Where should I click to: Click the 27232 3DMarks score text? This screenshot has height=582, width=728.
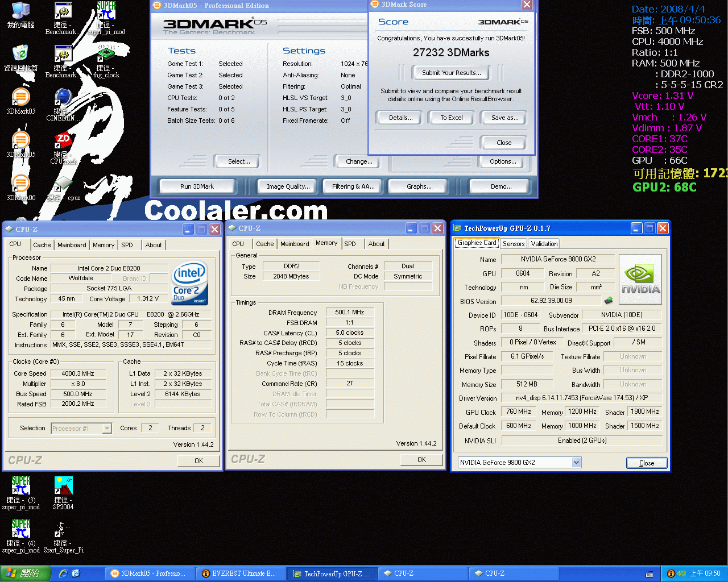451,52
